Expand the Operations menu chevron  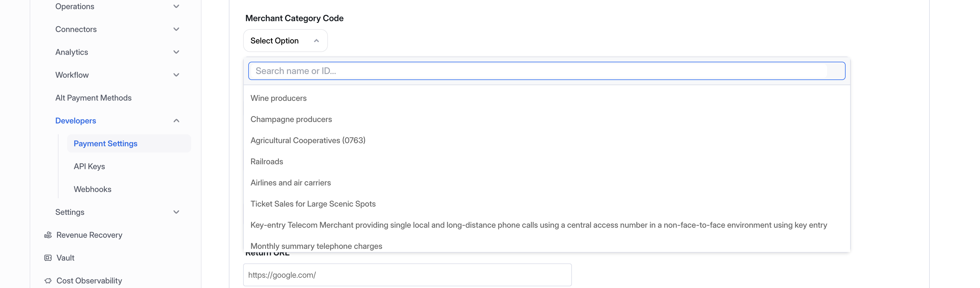pyautogui.click(x=176, y=7)
